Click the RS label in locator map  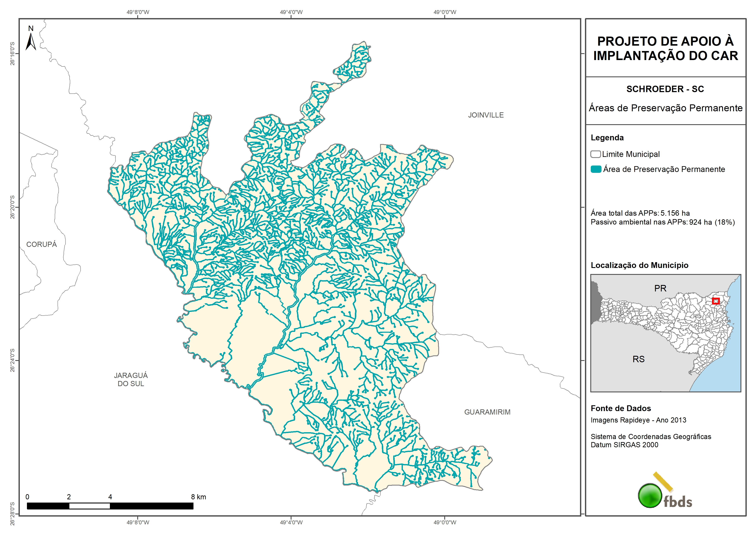[638, 359]
